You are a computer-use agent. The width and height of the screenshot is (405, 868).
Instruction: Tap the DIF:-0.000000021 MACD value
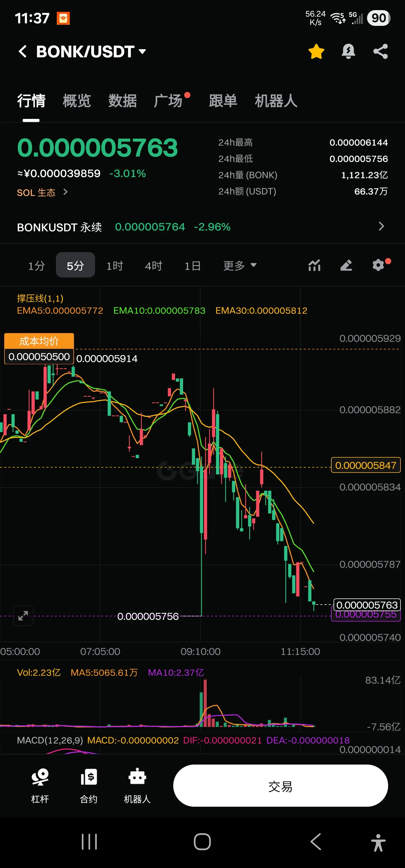click(x=222, y=740)
